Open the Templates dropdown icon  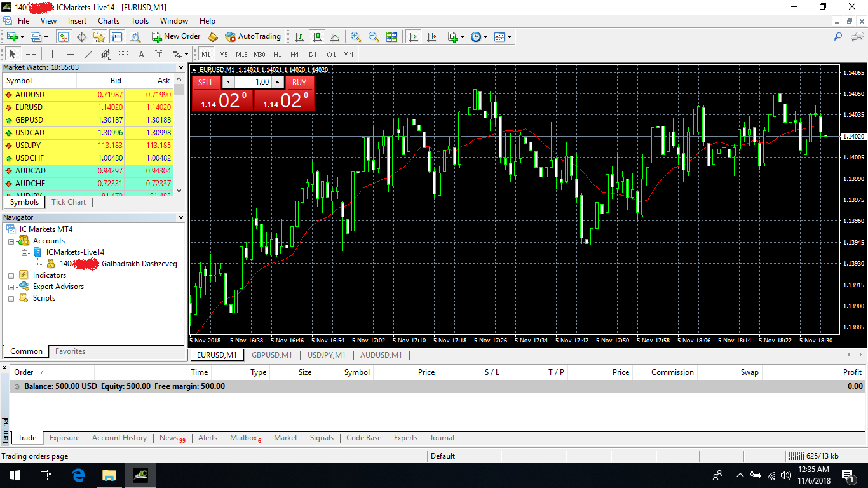coord(503,37)
